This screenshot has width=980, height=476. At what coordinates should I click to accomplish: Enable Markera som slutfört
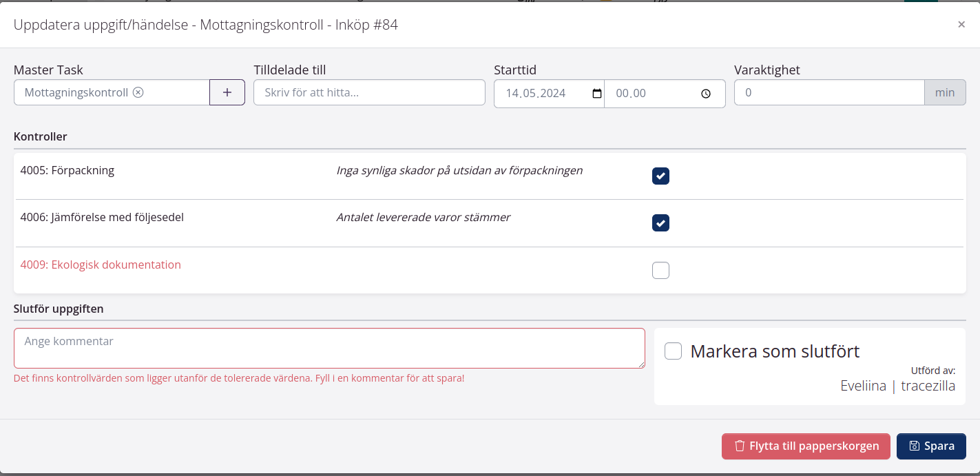pyautogui.click(x=673, y=351)
